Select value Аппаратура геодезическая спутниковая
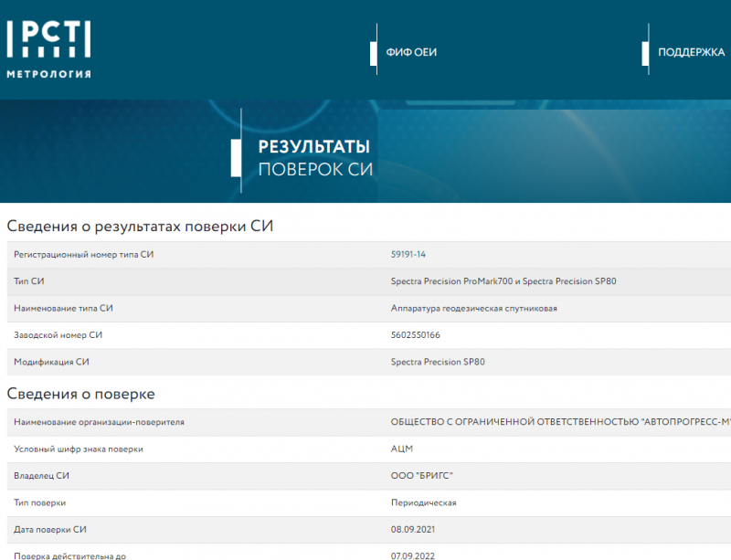This screenshot has width=731, height=560. [473, 308]
